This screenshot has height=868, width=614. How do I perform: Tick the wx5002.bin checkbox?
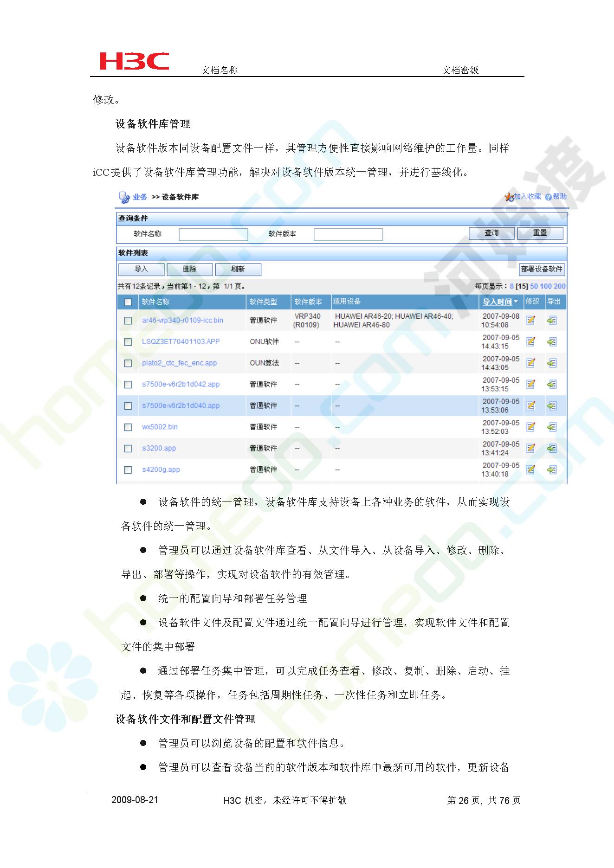pyautogui.click(x=128, y=427)
